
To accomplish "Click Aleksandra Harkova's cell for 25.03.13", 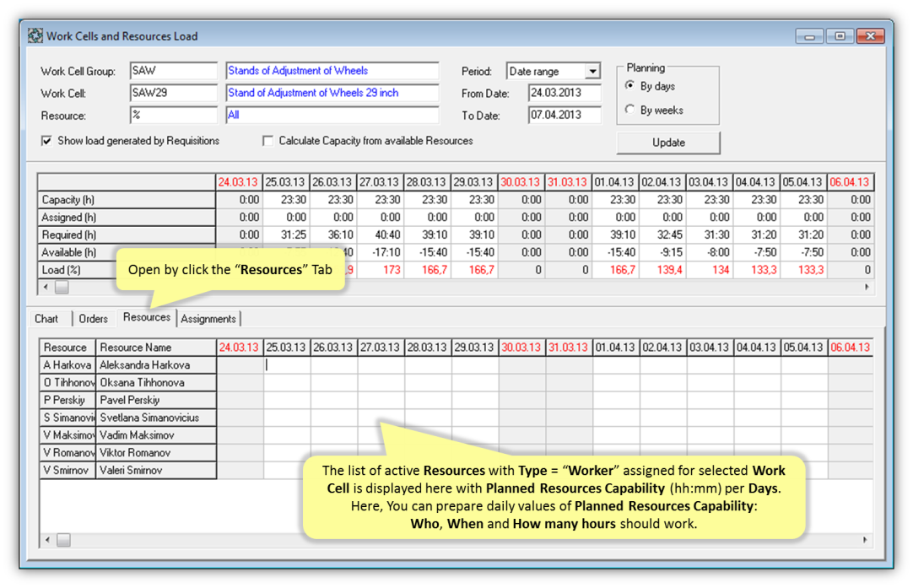I will pyautogui.click(x=287, y=365).
